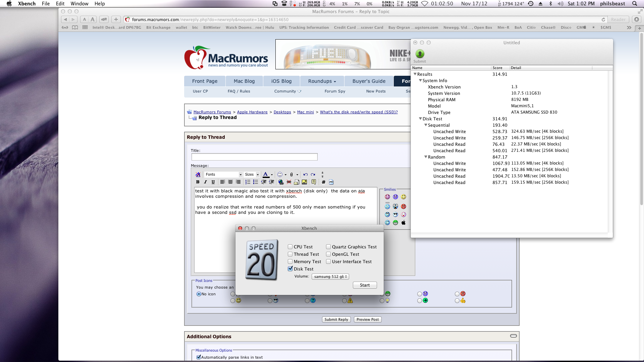Switch to Buyer's Guide tab

(369, 81)
